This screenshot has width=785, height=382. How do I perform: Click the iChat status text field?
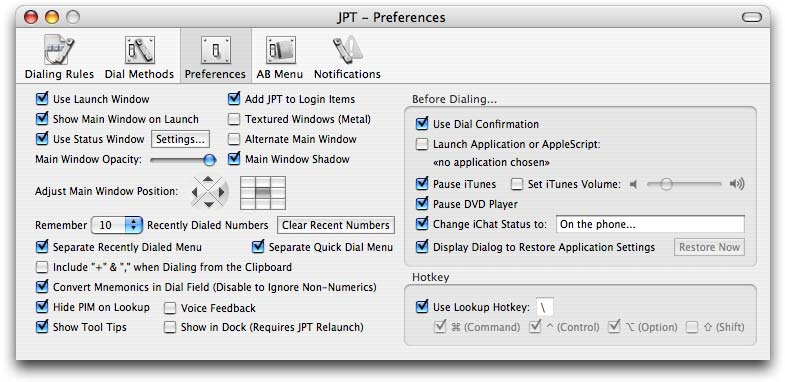click(x=650, y=224)
